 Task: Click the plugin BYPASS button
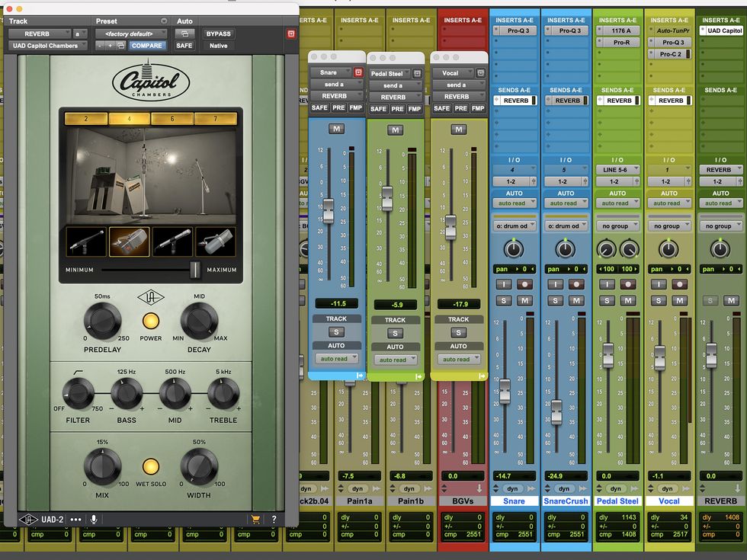[219, 34]
